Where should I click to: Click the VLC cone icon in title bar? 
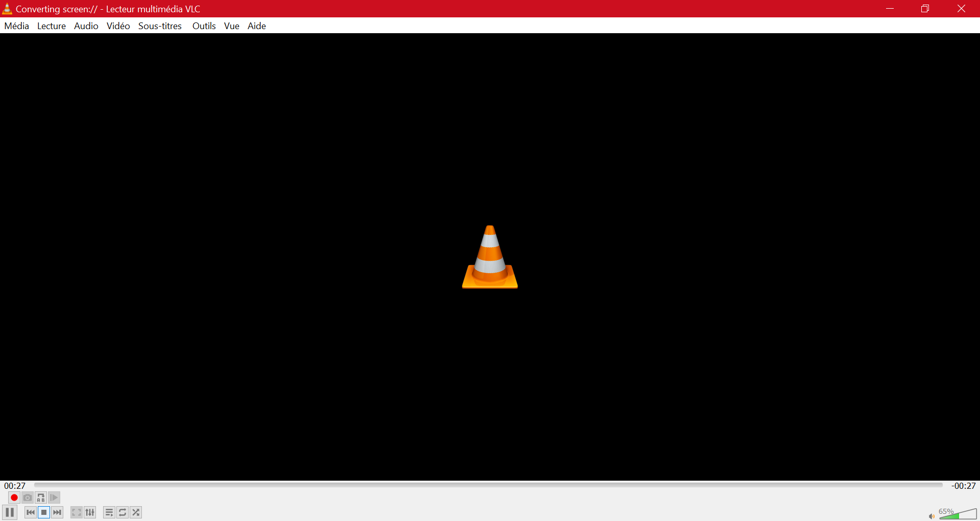[x=7, y=9]
